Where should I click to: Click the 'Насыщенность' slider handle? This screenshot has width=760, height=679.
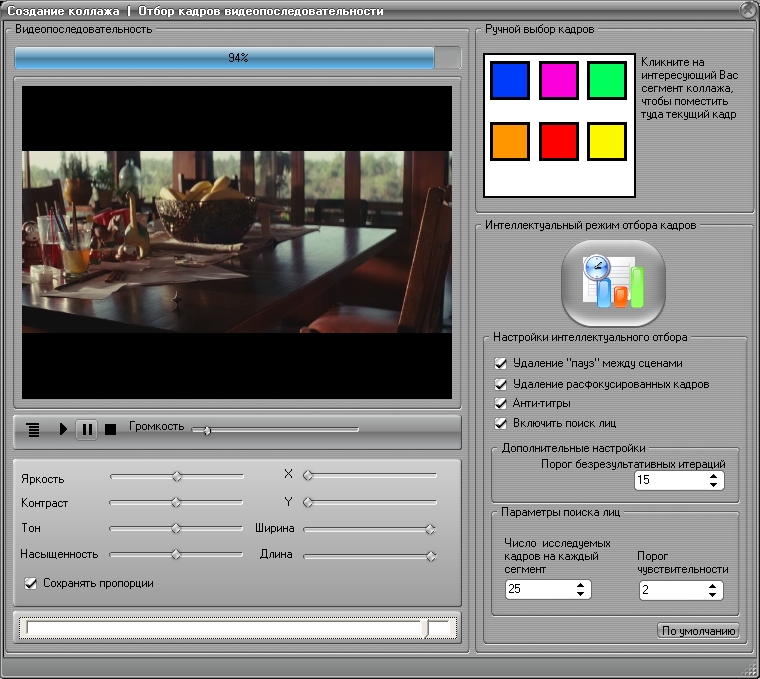click(176, 554)
